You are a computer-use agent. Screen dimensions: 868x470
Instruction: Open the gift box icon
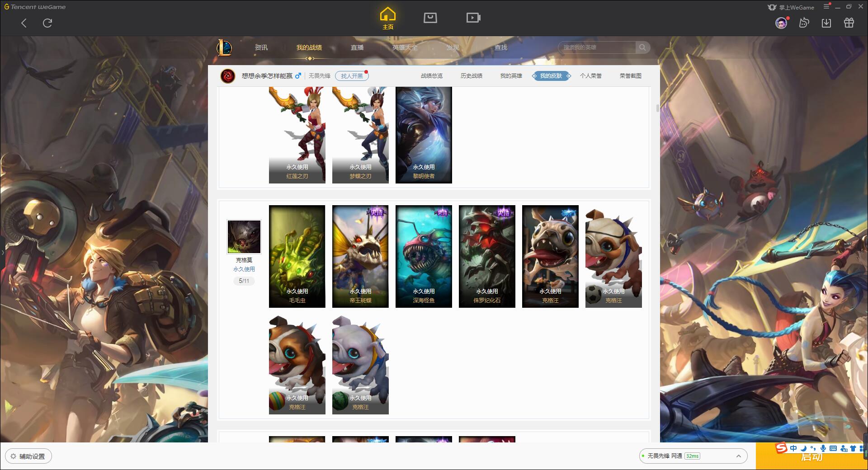pos(849,23)
